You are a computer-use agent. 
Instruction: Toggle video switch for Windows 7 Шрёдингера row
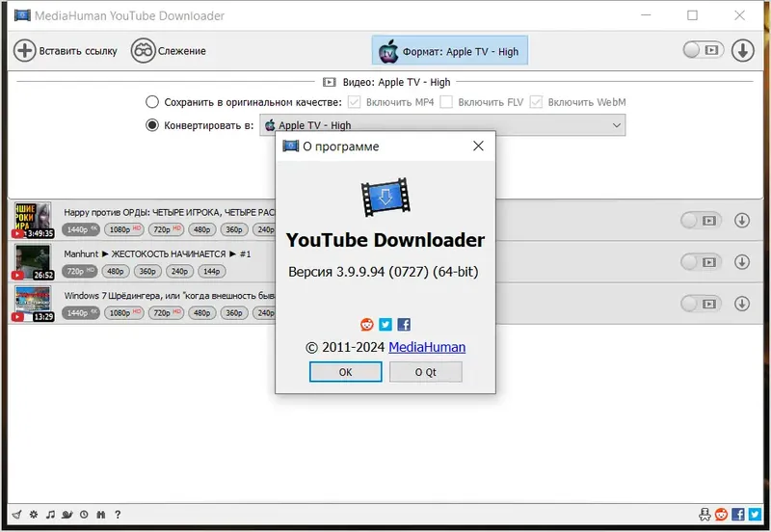click(x=702, y=304)
